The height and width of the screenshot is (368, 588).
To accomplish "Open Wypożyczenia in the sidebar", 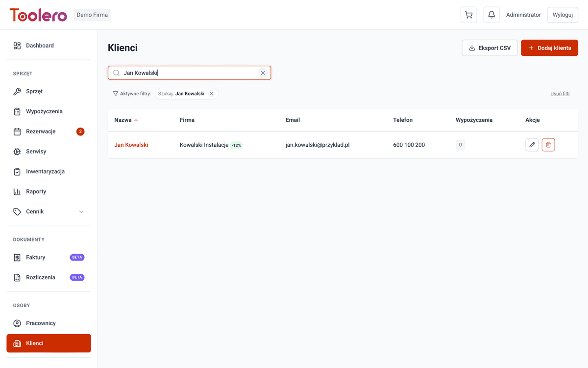I will [49, 111].
